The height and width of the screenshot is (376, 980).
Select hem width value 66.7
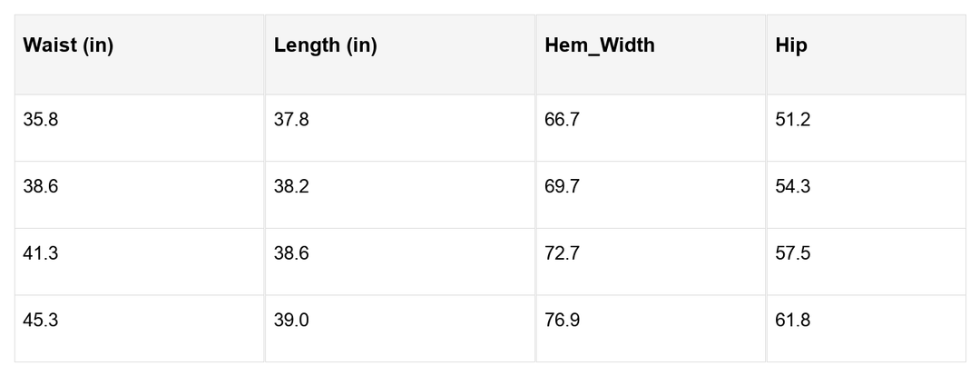coord(562,120)
